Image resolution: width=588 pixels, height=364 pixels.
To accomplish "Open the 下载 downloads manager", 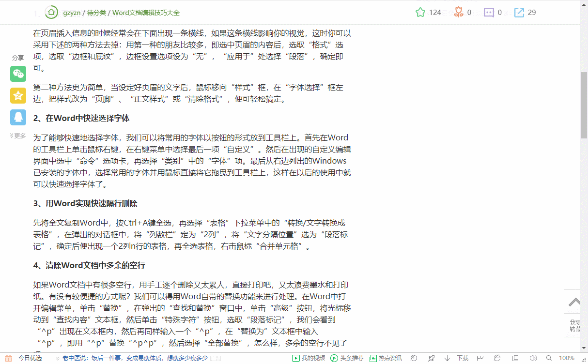I will (457, 358).
